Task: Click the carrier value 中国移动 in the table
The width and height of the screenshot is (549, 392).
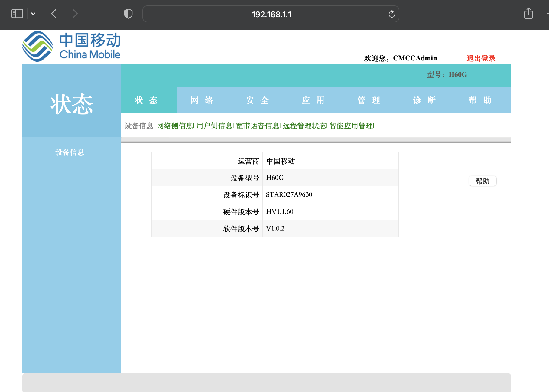Action: (281, 161)
